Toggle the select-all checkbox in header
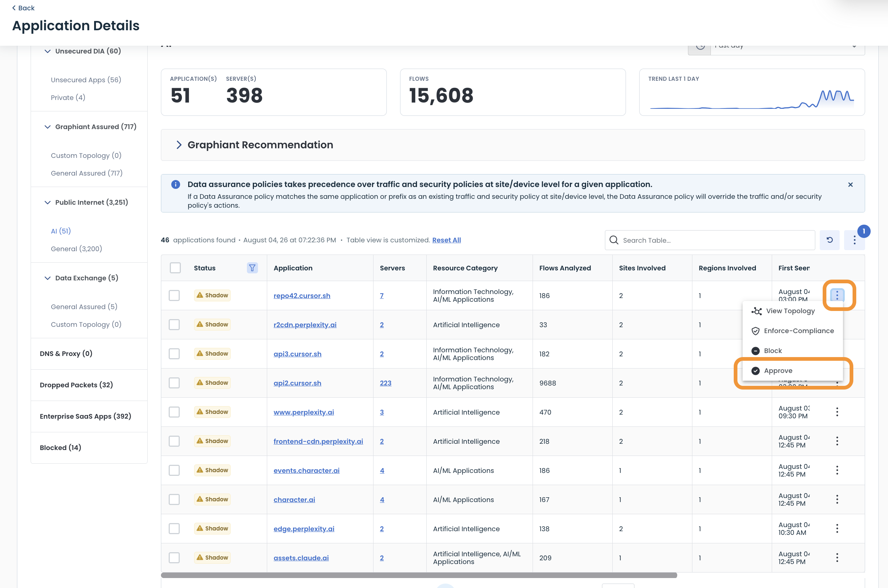 point(175,268)
